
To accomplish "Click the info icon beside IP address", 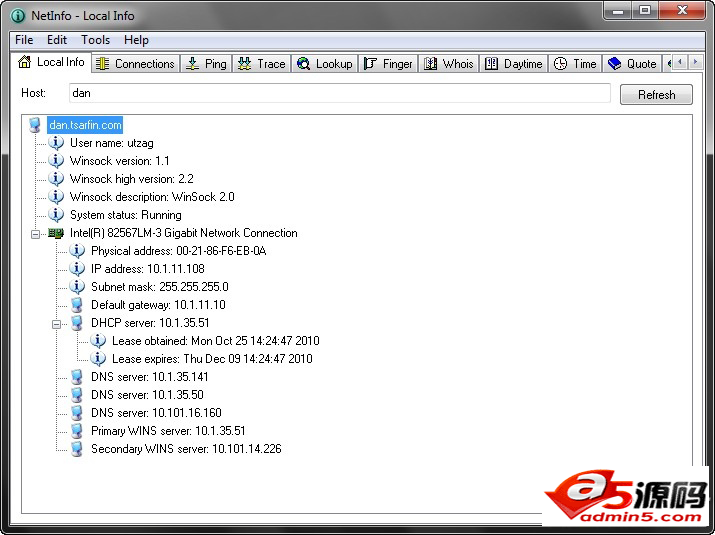I will click(x=77, y=269).
